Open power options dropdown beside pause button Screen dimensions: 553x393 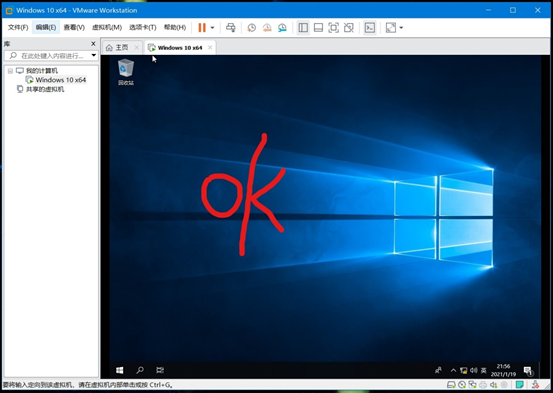212,28
